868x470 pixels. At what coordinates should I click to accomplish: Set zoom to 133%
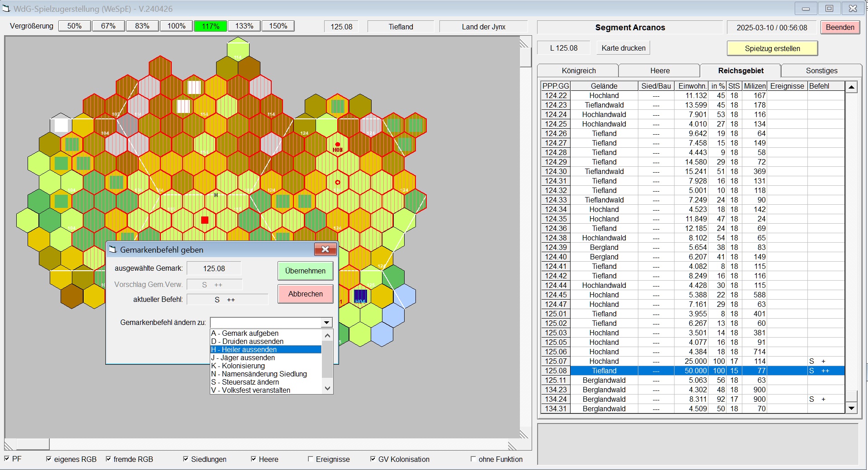tap(245, 26)
